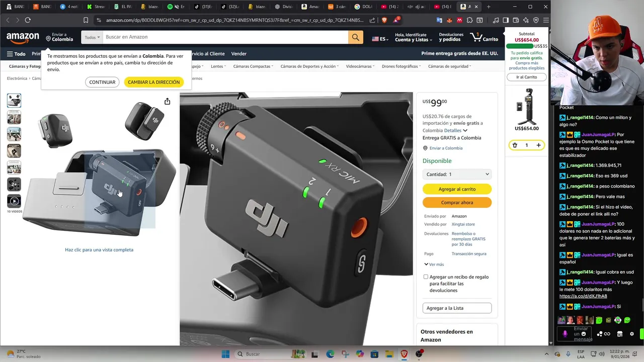Open the Cantidad quantity dropdown

[x=457, y=174]
